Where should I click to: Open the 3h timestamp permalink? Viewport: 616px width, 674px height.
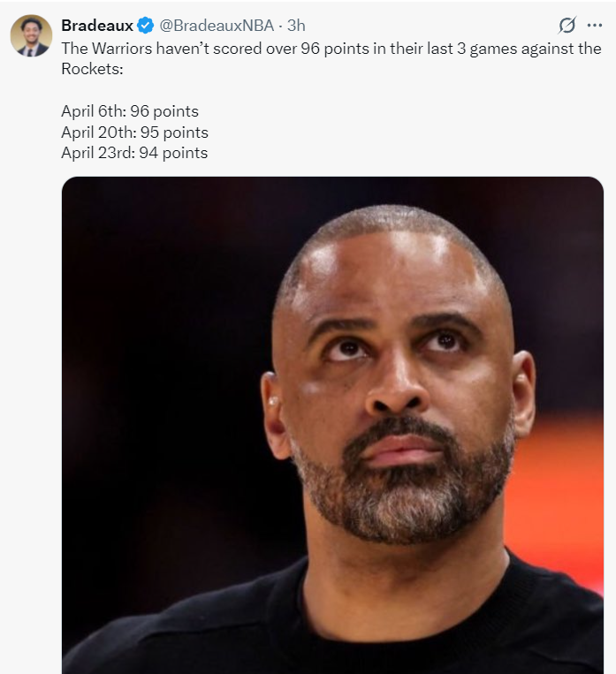coord(296,26)
